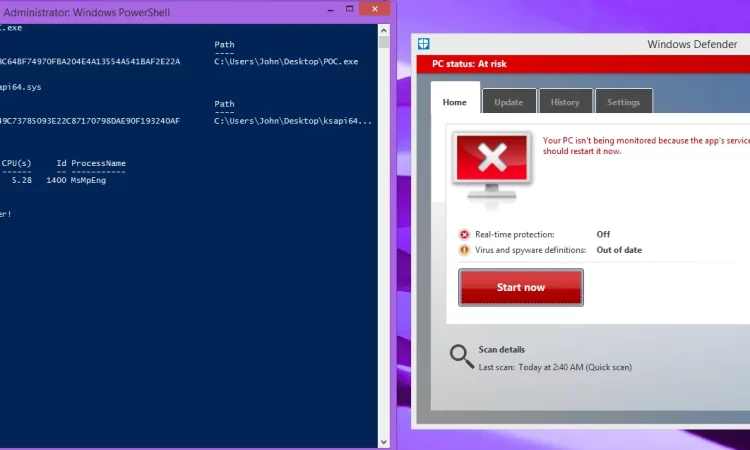Minimize the PowerShell window
Viewport: 750px width, 450px height.
point(331,9)
